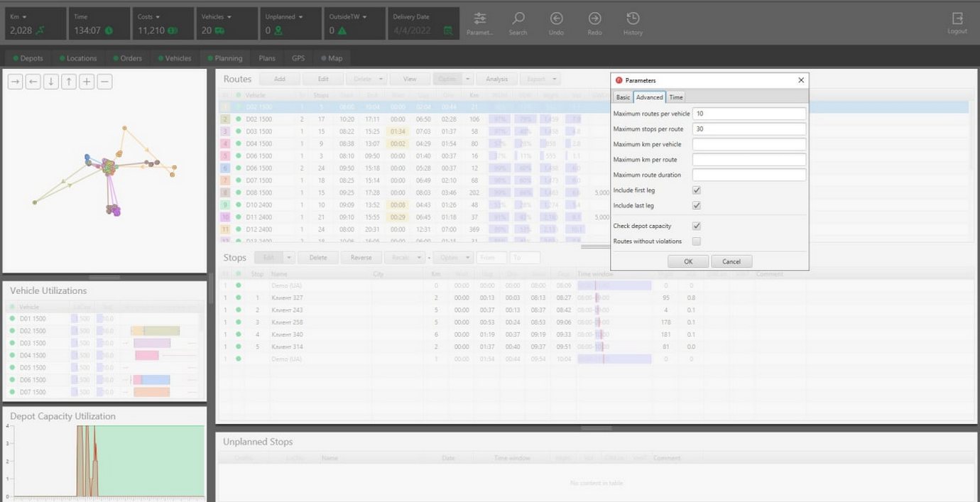This screenshot has height=502, width=980.
Task: Open the Orders tab
Action: coord(127,58)
